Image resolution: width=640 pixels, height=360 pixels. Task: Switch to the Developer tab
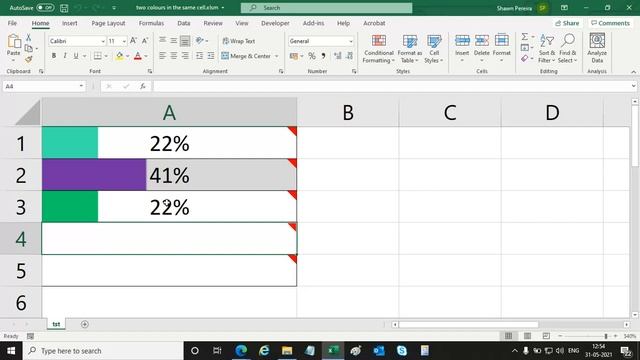[x=275, y=23]
